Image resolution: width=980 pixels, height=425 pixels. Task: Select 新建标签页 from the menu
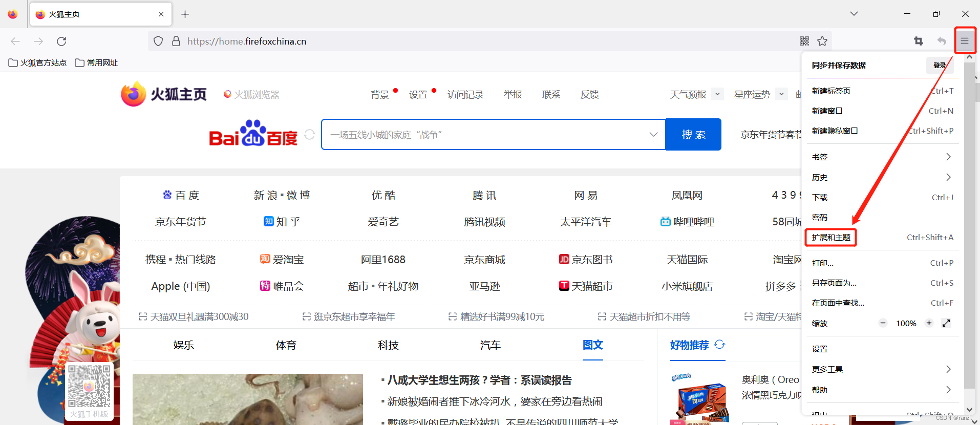[x=882, y=91]
